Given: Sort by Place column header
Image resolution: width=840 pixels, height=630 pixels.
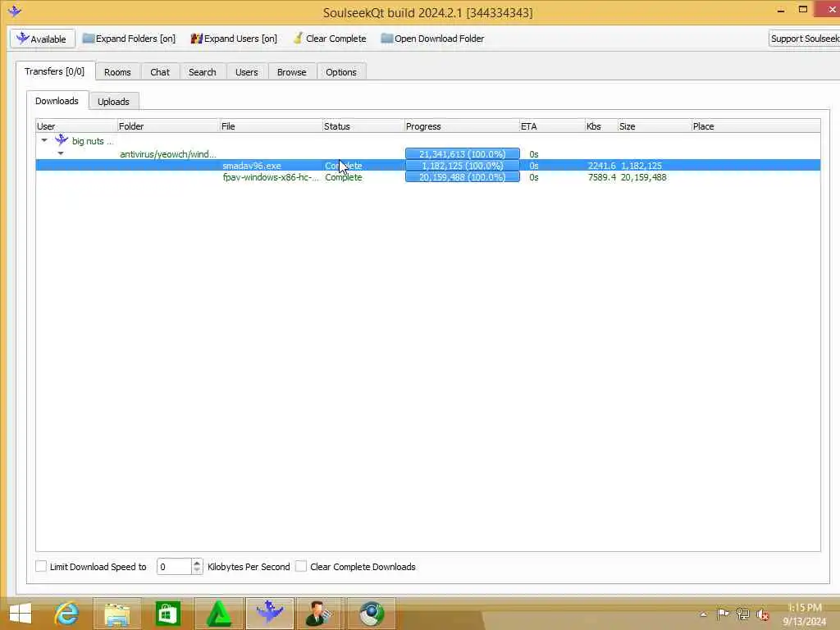Looking at the screenshot, I should pos(756,126).
